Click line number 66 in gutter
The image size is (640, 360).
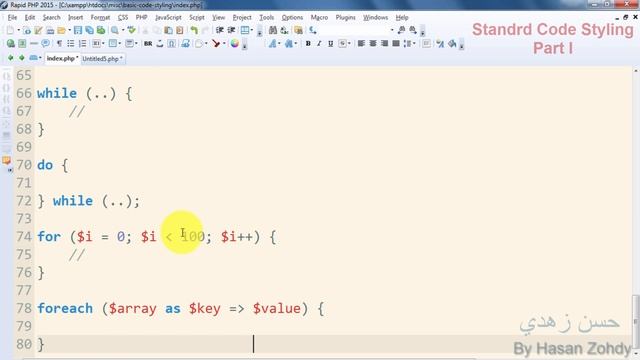[24, 93]
